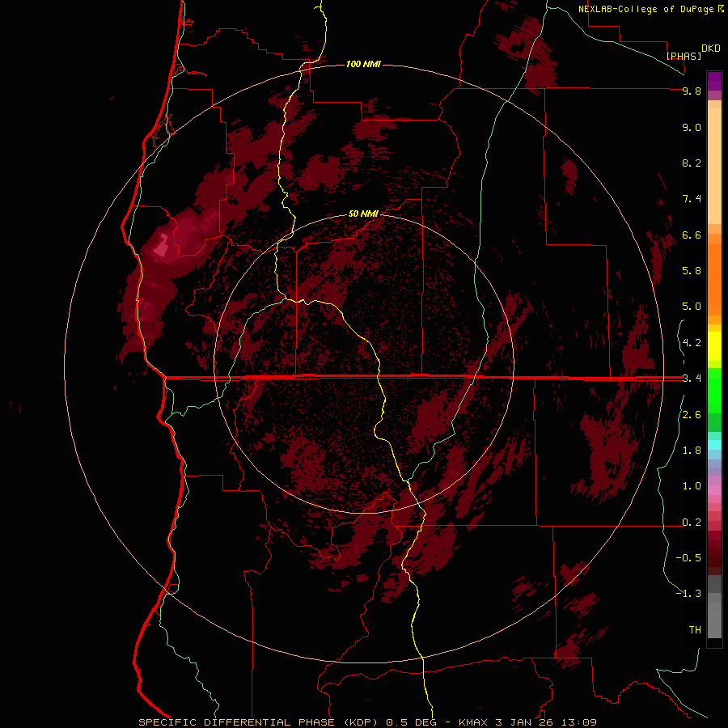The width and height of the screenshot is (728, 728).
Task: Click the 8.2 value on the color scale
Action: (x=692, y=163)
